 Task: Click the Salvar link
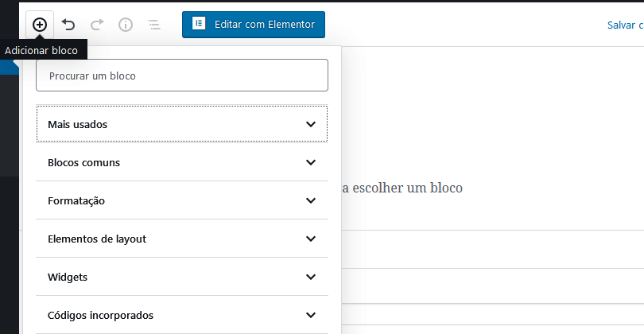point(624,25)
